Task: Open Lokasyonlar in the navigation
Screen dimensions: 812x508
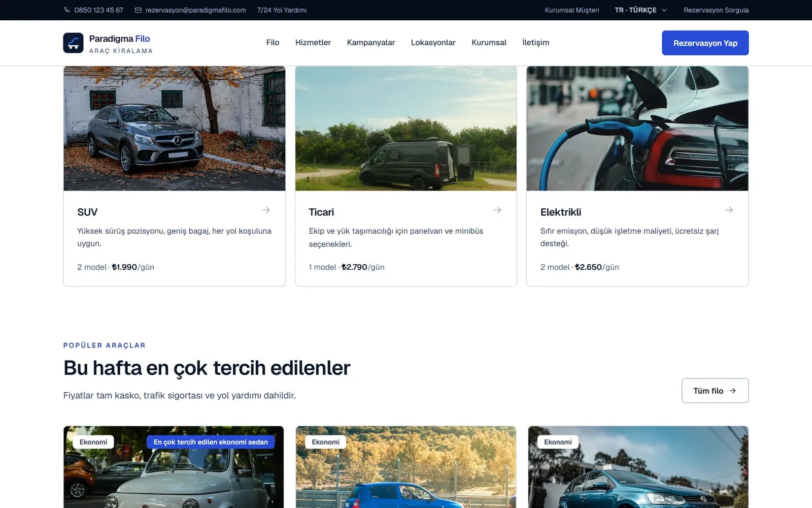Action: coord(433,43)
